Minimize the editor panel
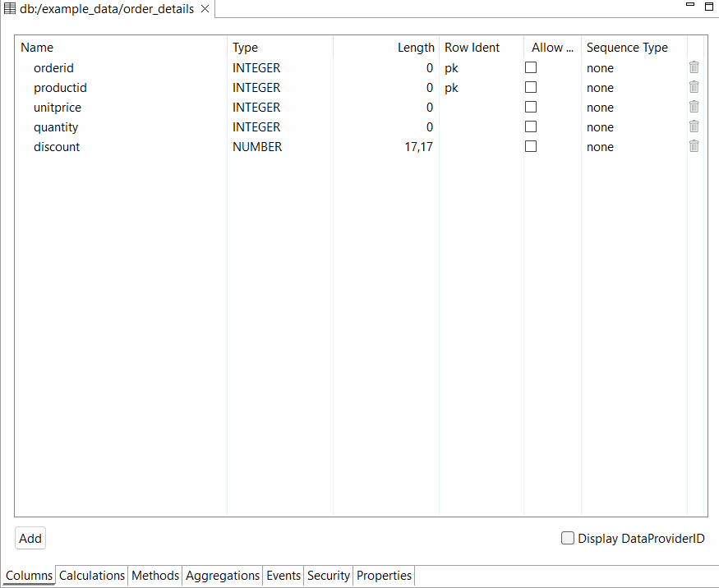719x588 pixels. (690, 5)
